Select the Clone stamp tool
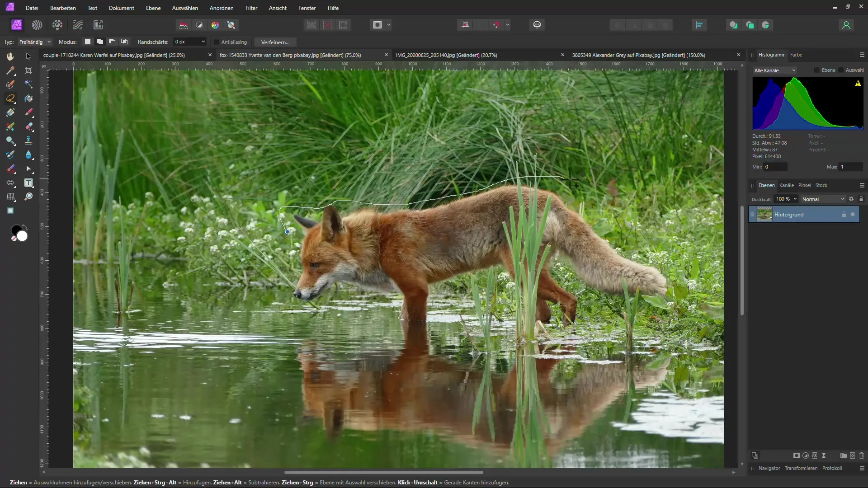Image resolution: width=868 pixels, height=488 pixels. click(x=28, y=141)
